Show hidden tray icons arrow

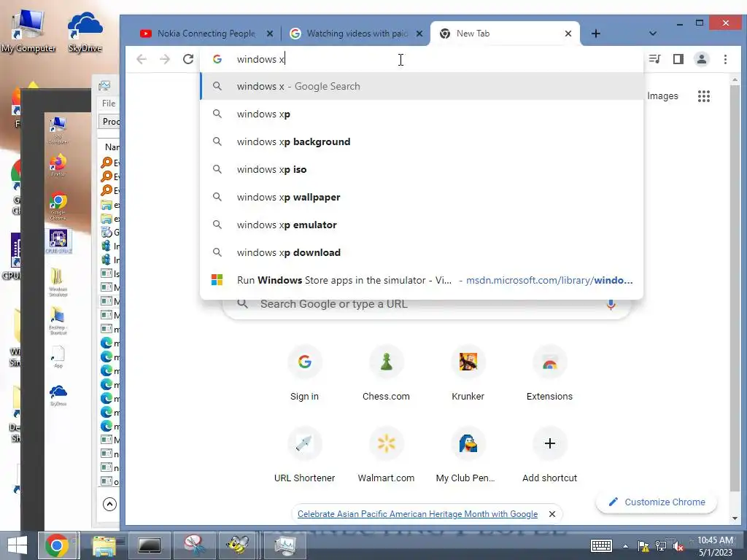click(x=625, y=546)
